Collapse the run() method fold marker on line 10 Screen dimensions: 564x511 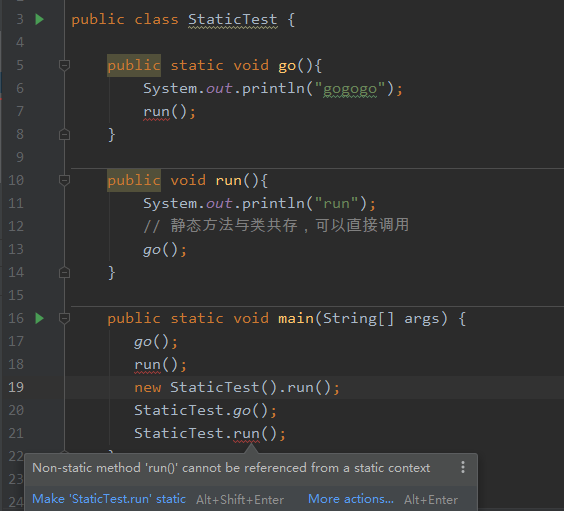point(64,180)
